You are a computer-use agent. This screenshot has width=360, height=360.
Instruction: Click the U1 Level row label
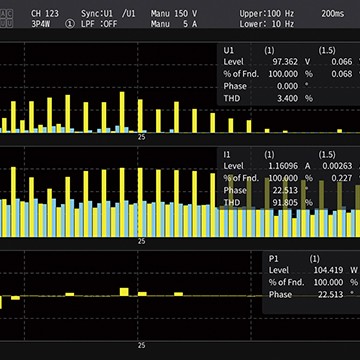tap(233, 62)
